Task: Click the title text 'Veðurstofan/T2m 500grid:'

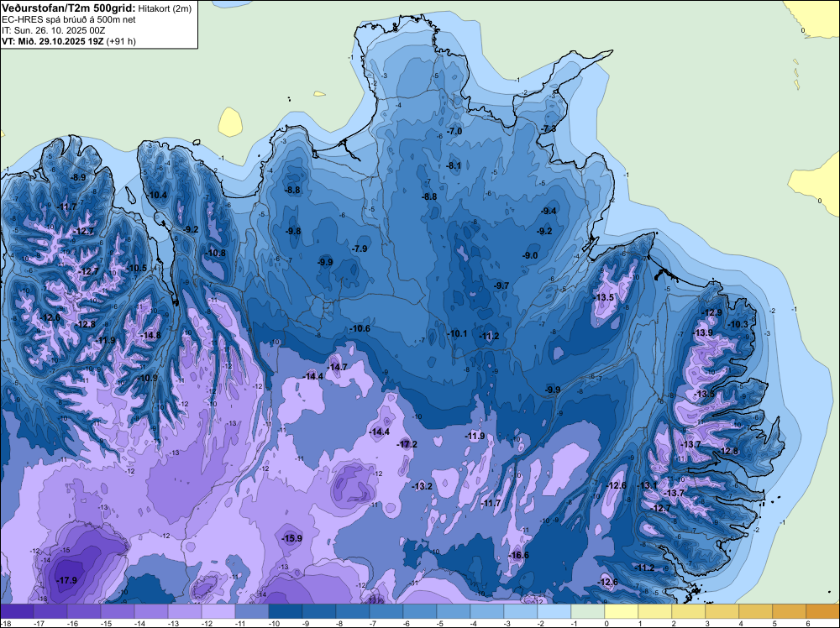Action: 69,8
